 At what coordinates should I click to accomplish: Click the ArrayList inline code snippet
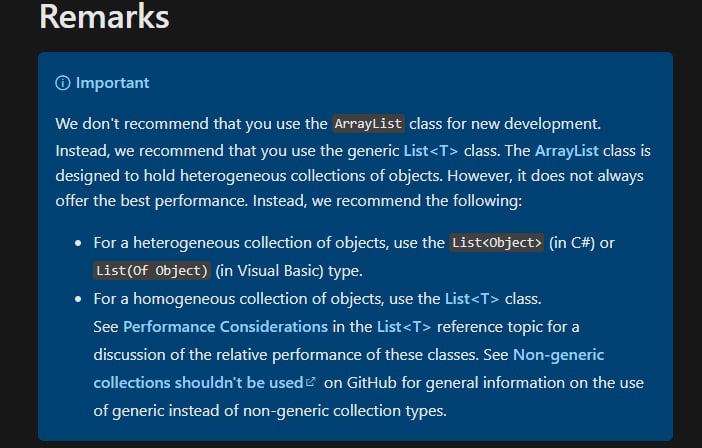pos(368,124)
